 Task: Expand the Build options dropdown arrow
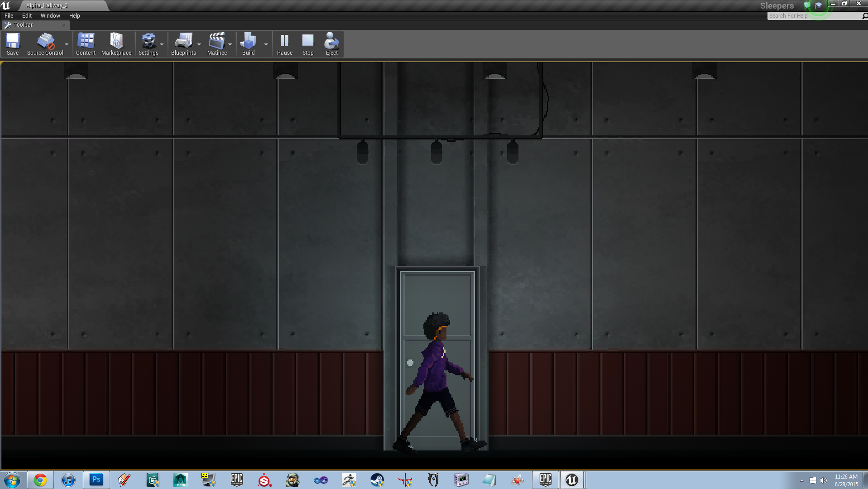[x=266, y=44]
